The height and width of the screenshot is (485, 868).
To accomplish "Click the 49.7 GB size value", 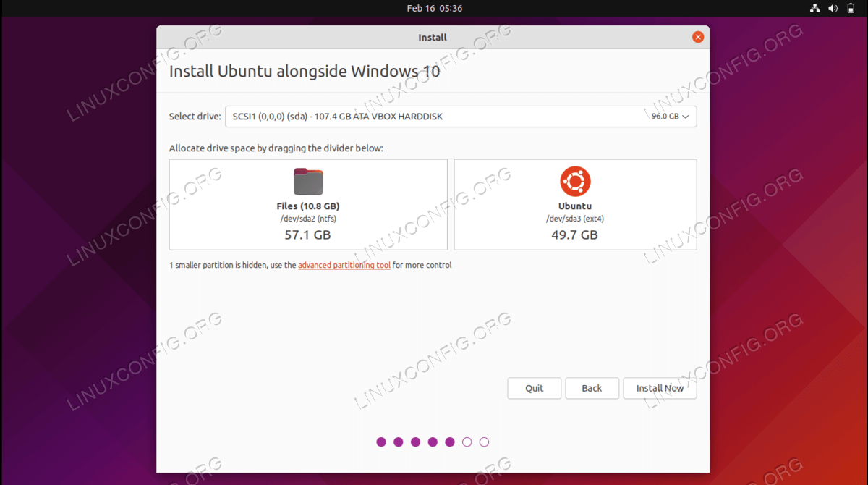I will (x=575, y=235).
